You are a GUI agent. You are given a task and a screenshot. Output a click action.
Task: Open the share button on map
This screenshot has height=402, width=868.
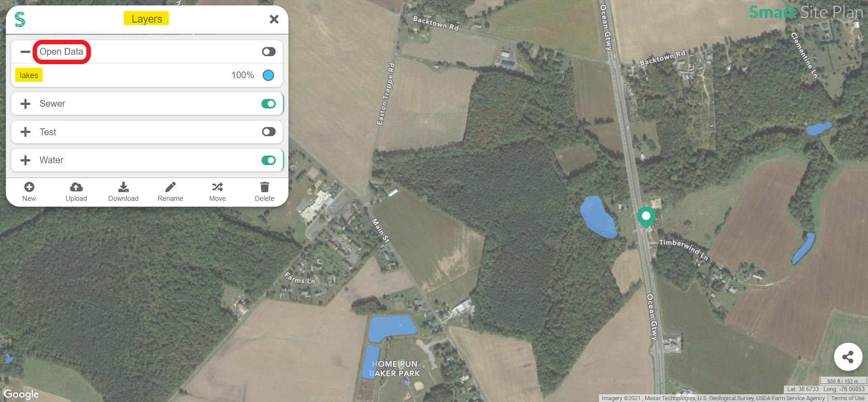[848, 357]
